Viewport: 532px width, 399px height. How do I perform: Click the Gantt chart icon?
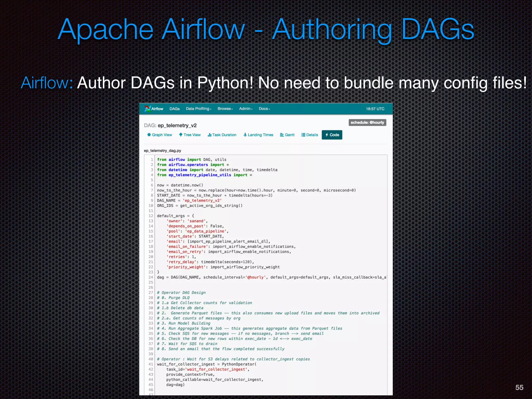click(282, 135)
